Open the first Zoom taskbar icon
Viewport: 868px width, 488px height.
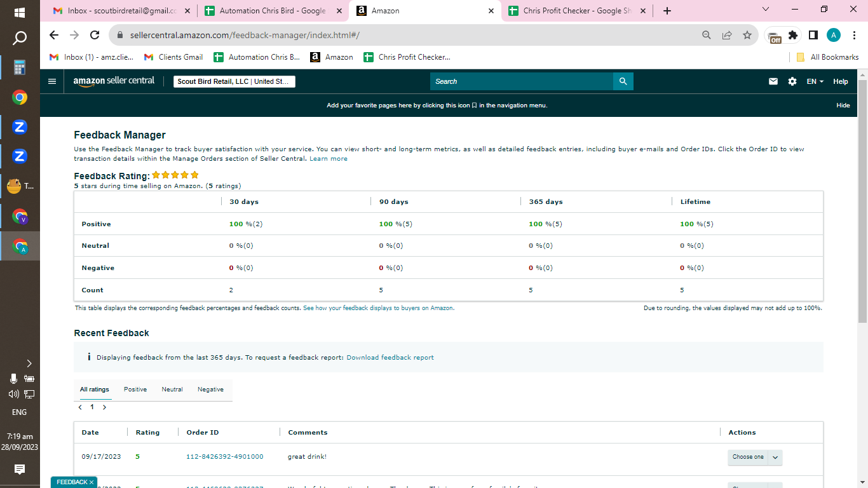point(20,126)
